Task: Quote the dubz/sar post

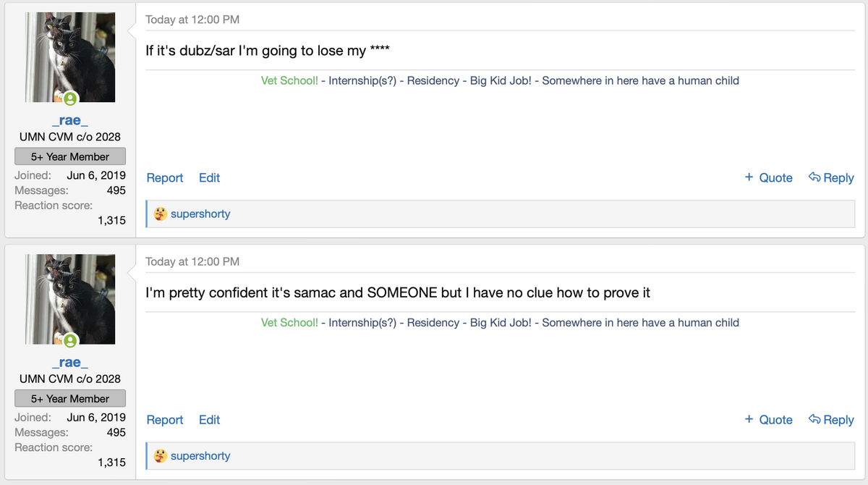Action: (769, 177)
